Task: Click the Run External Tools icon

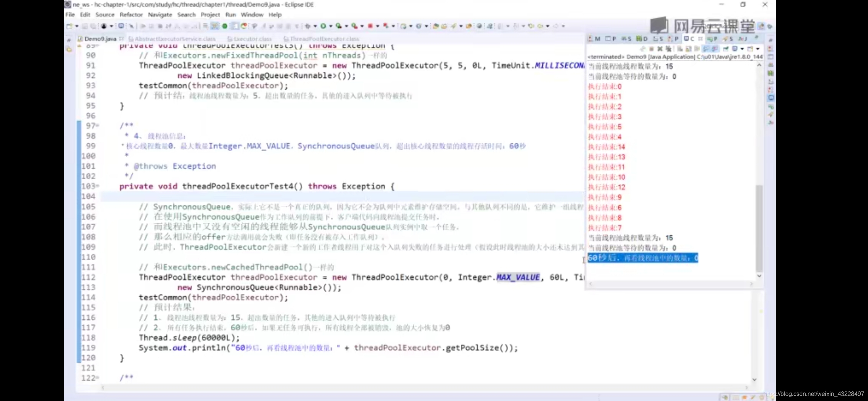Action: [x=355, y=26]
